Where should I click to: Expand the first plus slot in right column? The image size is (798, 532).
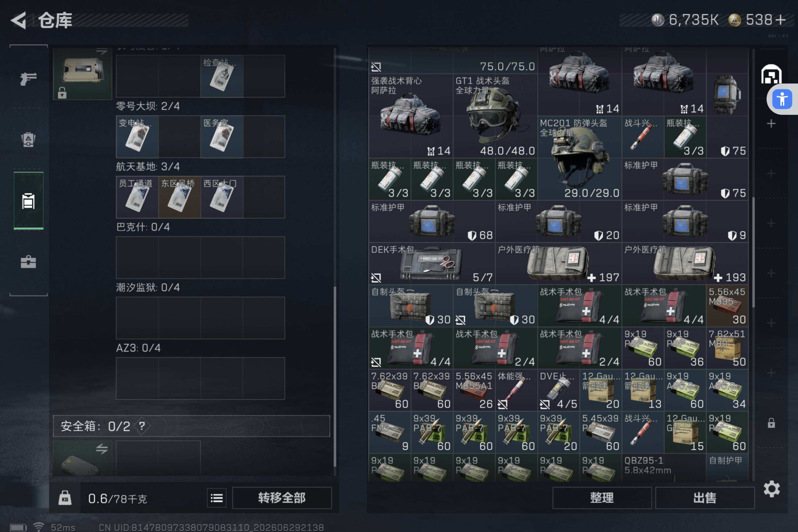coord(771,124)
